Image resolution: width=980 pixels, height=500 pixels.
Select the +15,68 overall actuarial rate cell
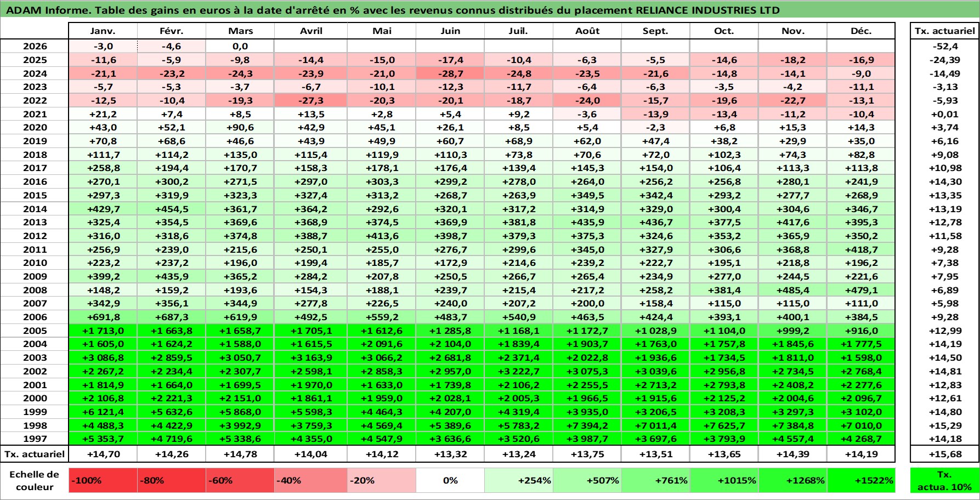(x=944, y=454)
